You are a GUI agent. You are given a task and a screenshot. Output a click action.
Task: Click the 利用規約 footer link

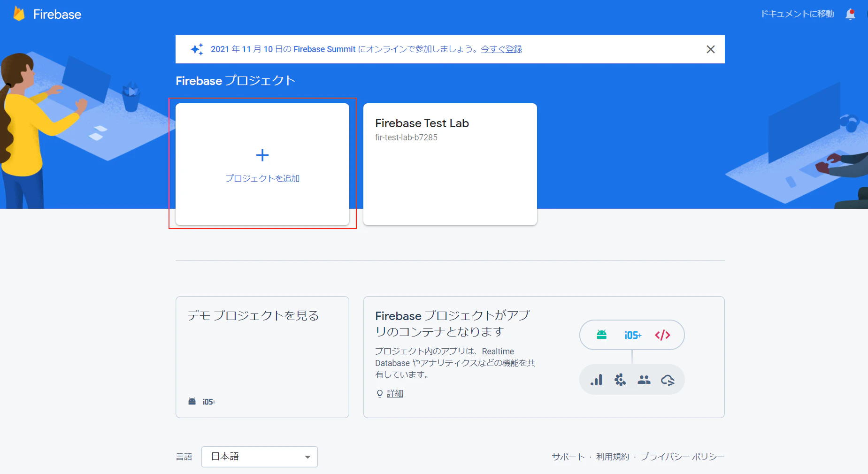(x=612, y=457)
